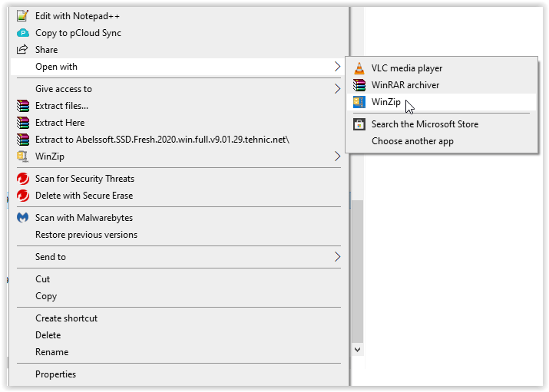Choose Extract files... option
Viewport: 549px width, 392px height.
point(177,106)
